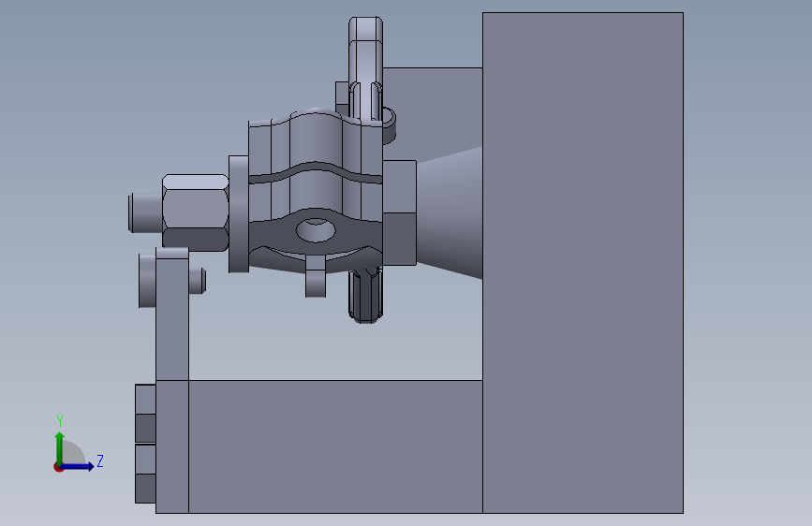Image resolution: width=812 pixels, height=526 pixels.
Task: Select the round hole in the clamp body
Action: click(x=316, y=230)
